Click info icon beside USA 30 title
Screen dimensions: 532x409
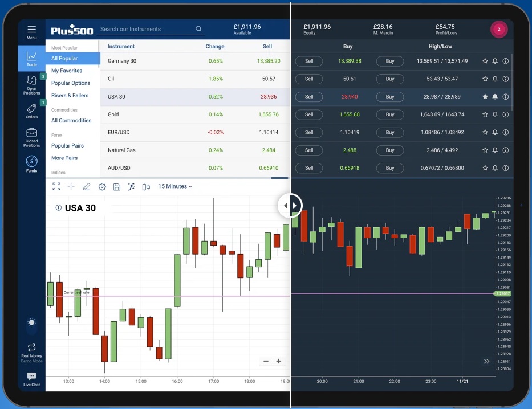coord(58,208)
